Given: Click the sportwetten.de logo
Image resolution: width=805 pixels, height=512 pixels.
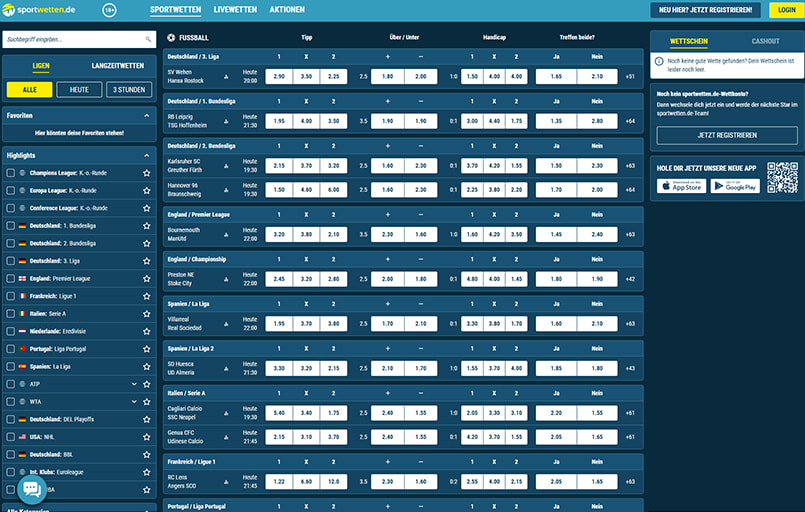Looking at the screenshot, I should [39, 10].
